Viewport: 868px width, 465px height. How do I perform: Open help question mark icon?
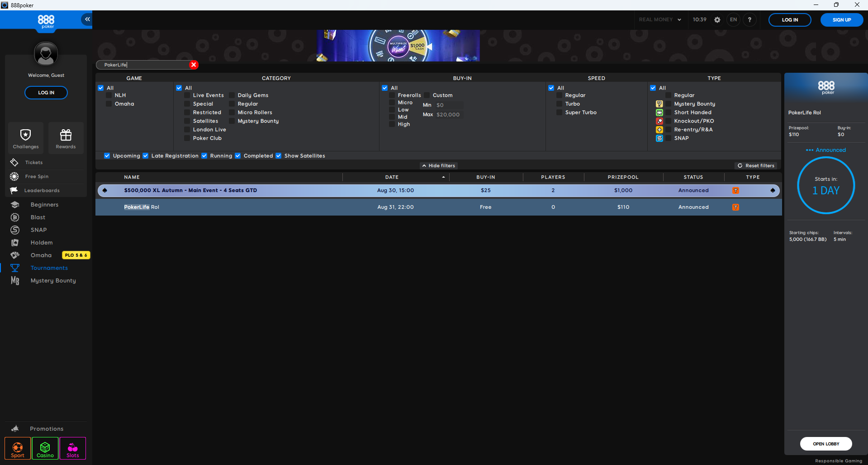(749, 20)
